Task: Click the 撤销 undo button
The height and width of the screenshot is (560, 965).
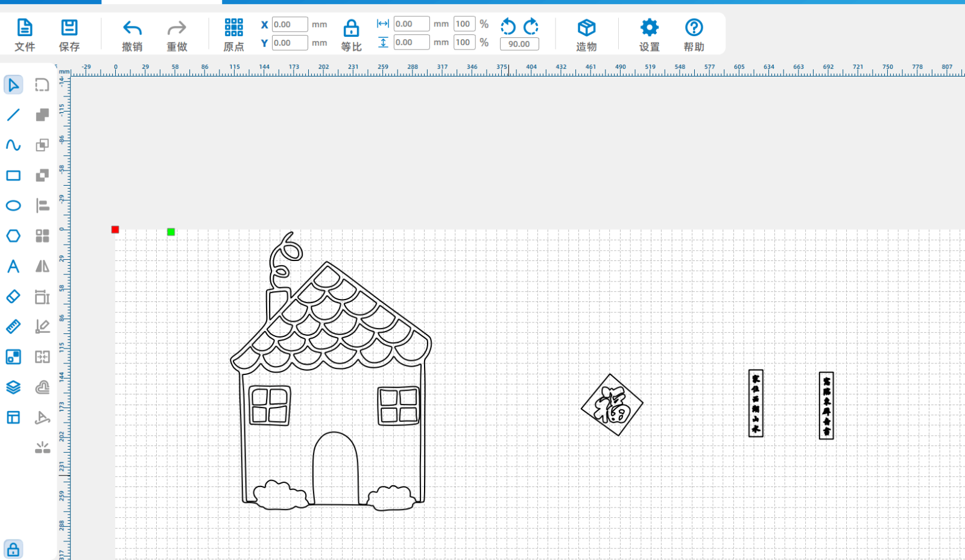Action: (x=132, y=35)
